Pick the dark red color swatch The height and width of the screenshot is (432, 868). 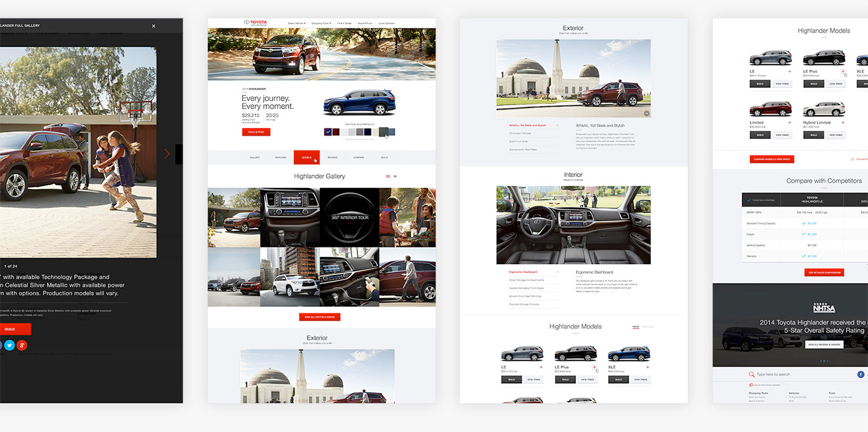click(336, 132)
